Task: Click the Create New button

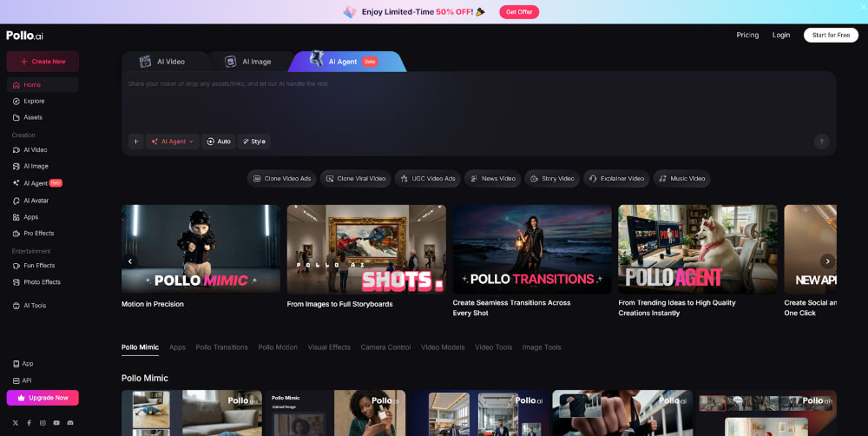Action: click(x=43, y=62)
